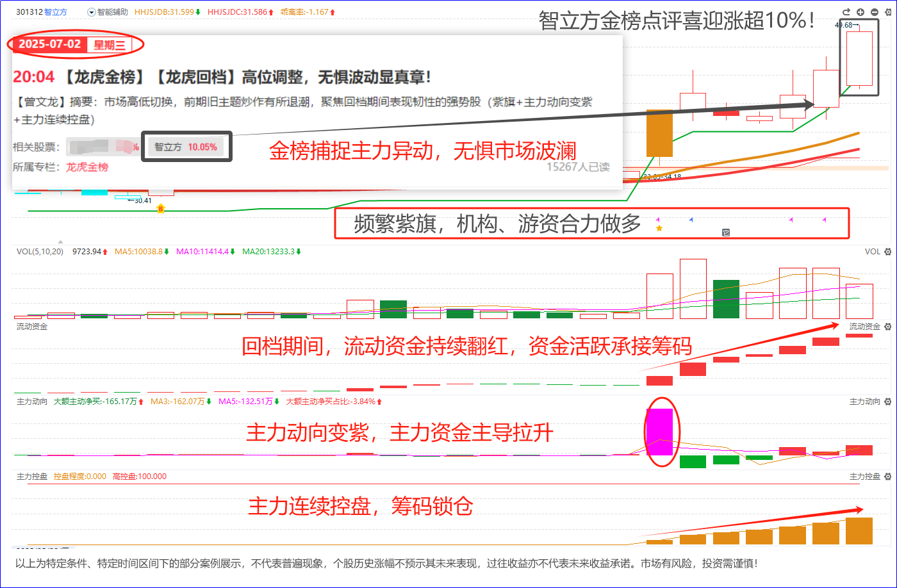Image resolution: width=897 pixels, height=588 pixels.
Task: Open 流动资金 panel settings gear
Action: coord(888,327)
